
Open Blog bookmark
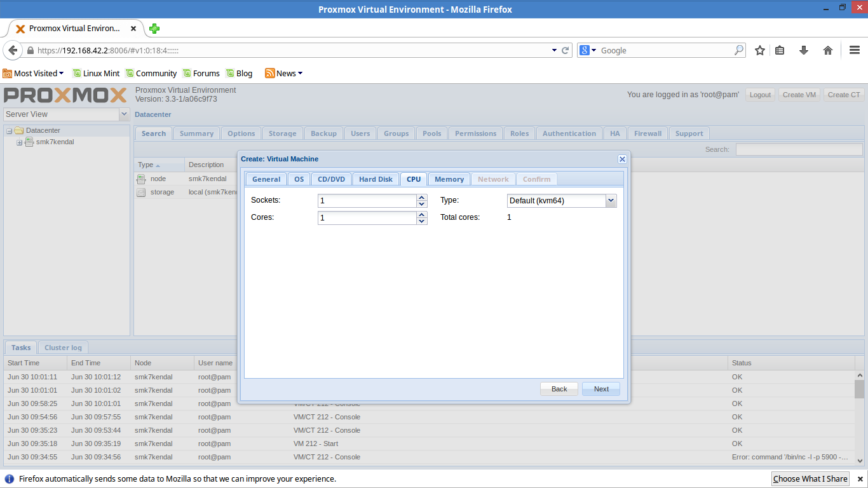pyautogui.click(x=239, y=73)
